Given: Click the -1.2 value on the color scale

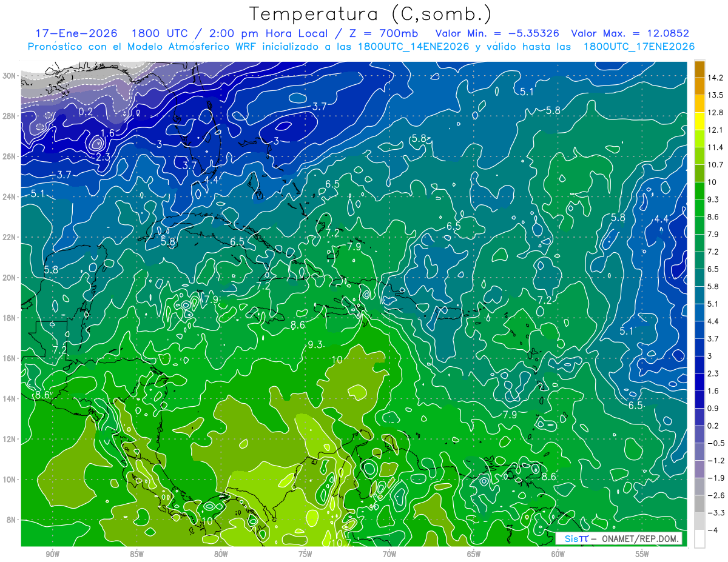Looking at the screenshot, I should point(716,461).
